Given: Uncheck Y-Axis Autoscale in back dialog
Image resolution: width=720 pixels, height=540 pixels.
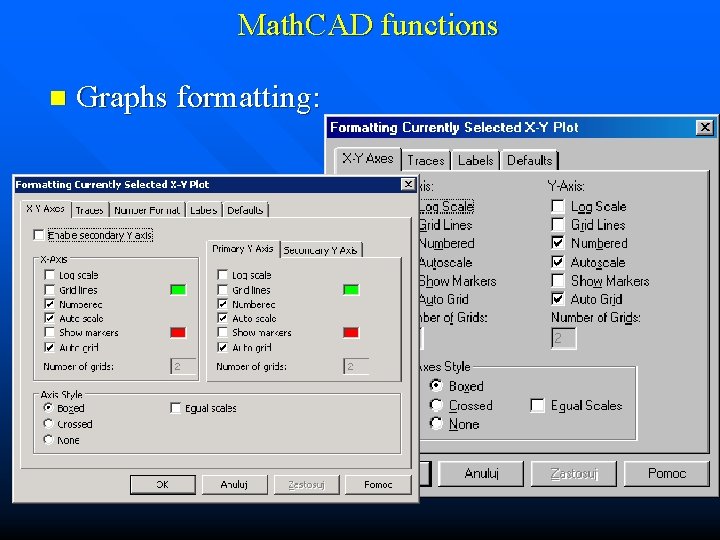Looking at the screenshot, I should point(558,262).
